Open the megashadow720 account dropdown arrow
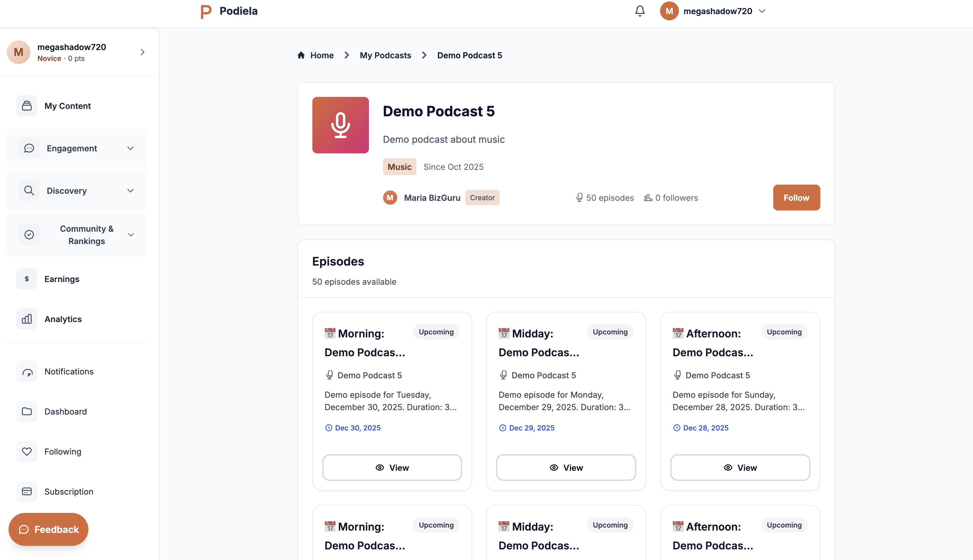Screen dimensions: 973x560 (762, 11)
